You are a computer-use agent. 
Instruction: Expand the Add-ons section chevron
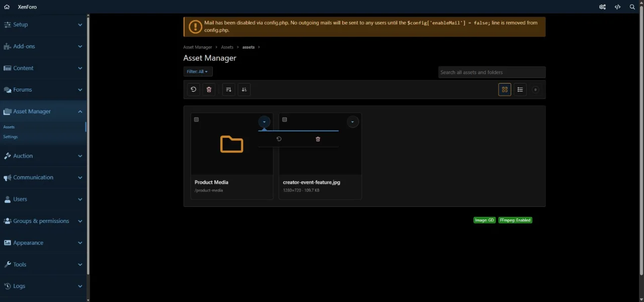pyautogui.click(x=80, y=46)
